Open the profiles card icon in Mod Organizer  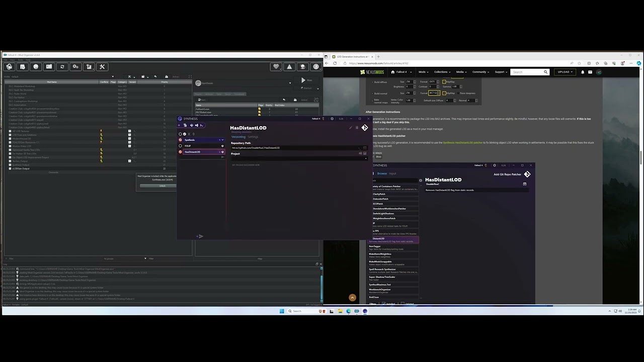coord(49,66)
